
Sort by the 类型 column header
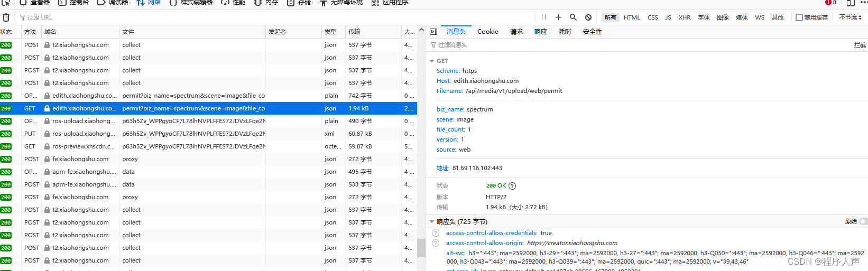click(334, 32)
